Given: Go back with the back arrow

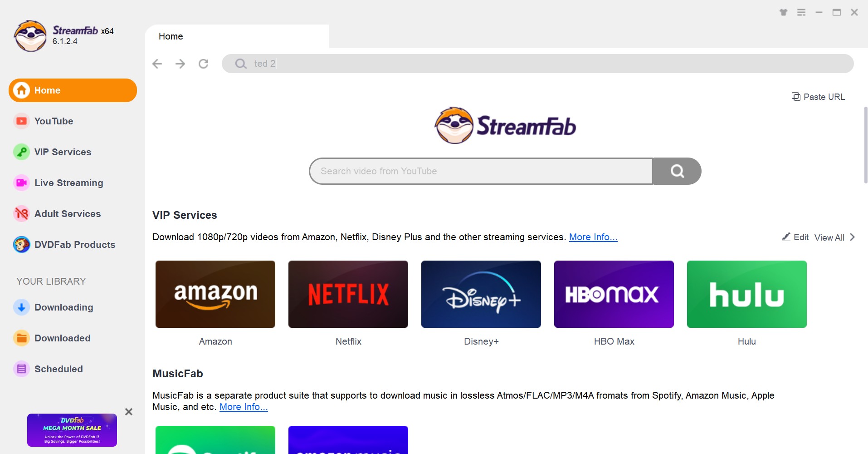Looking at the screenshot, I should [157, 64].
